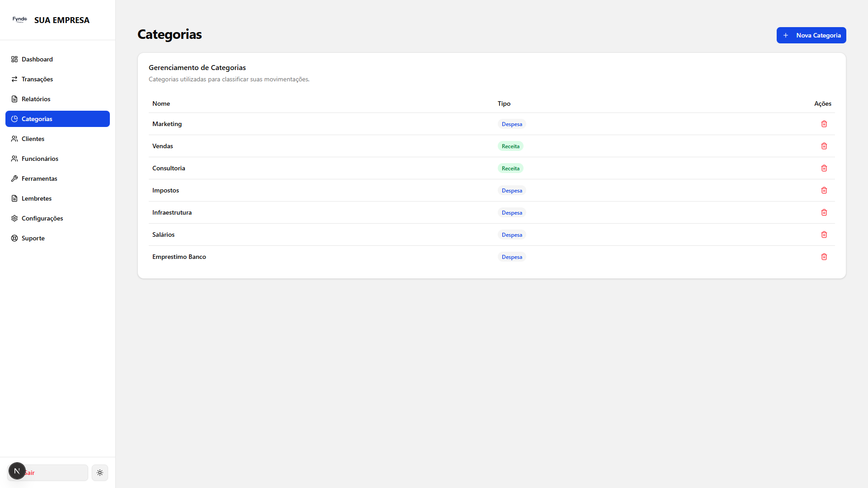This screenshot has height=488, width=868.
Task: Go to Configurações settings page
Action: (42, 218)
